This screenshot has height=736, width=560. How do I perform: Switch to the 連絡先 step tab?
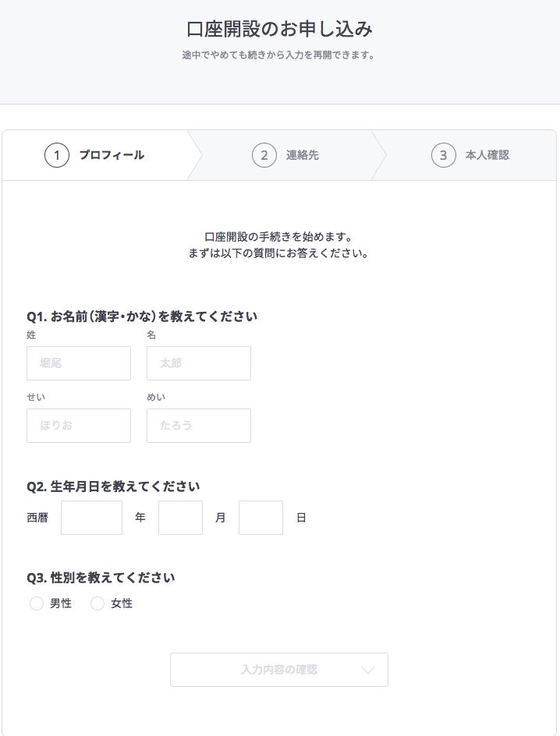coord(286,155)
